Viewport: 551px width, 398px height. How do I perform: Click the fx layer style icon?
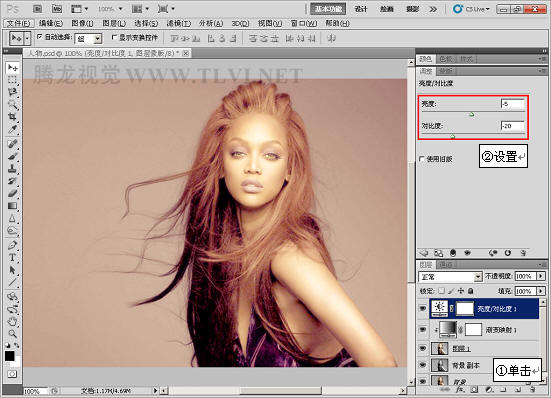pos(460,389)
